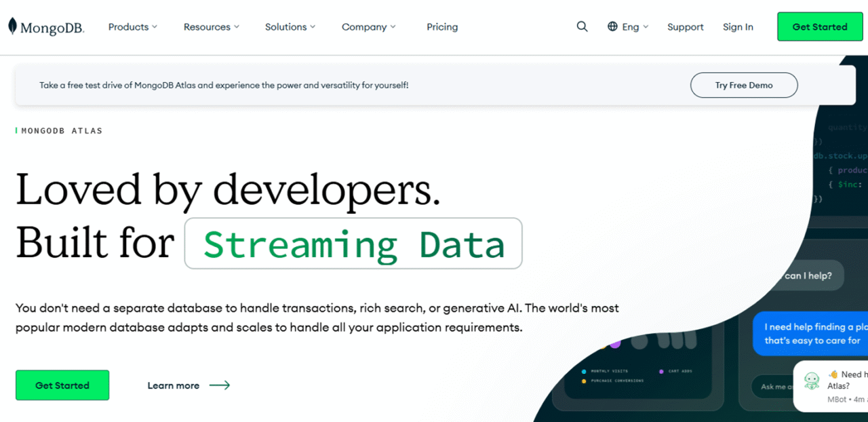Click the arrow beside Learn more
868x422 pixels.
[220, 385]
